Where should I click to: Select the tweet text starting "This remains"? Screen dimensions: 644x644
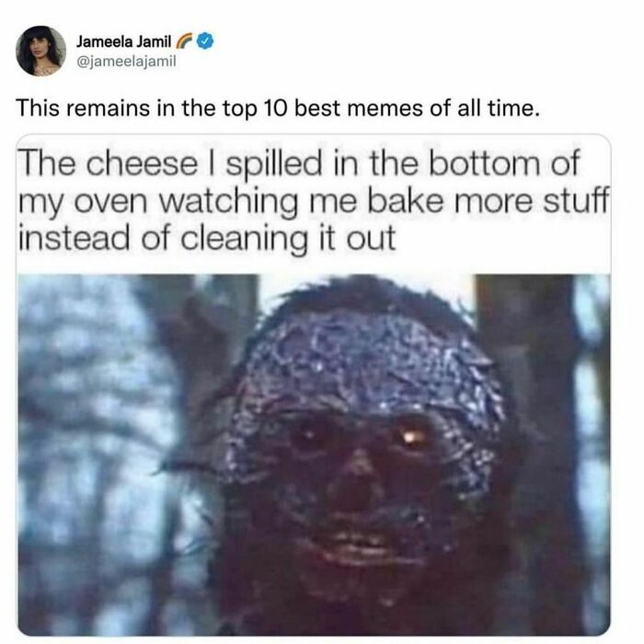[x=278, y=109]
